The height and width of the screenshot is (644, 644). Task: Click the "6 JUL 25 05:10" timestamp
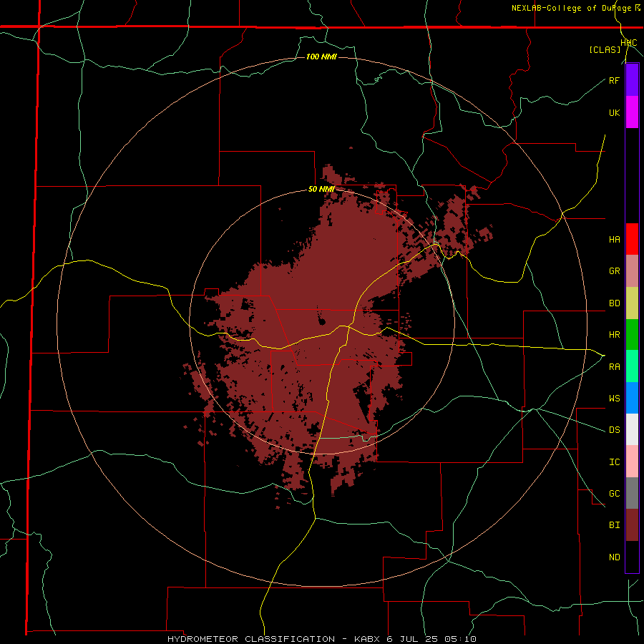[x=431, y=639]
